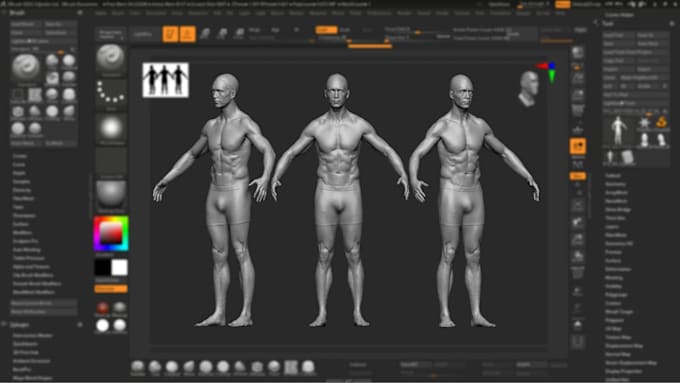Screen dimensions: 680x383
Task: Toggle the orange Draw mode button
Action: click(187, 34)
